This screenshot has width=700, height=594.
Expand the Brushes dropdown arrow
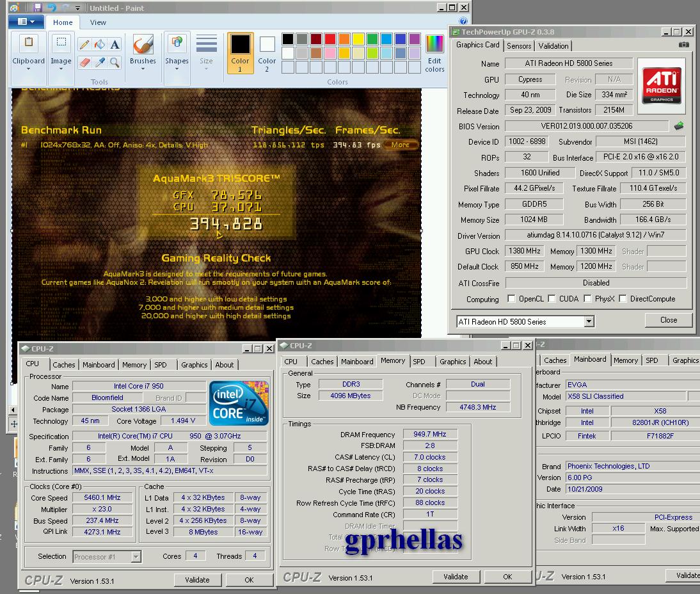click(x=143, y=69)
